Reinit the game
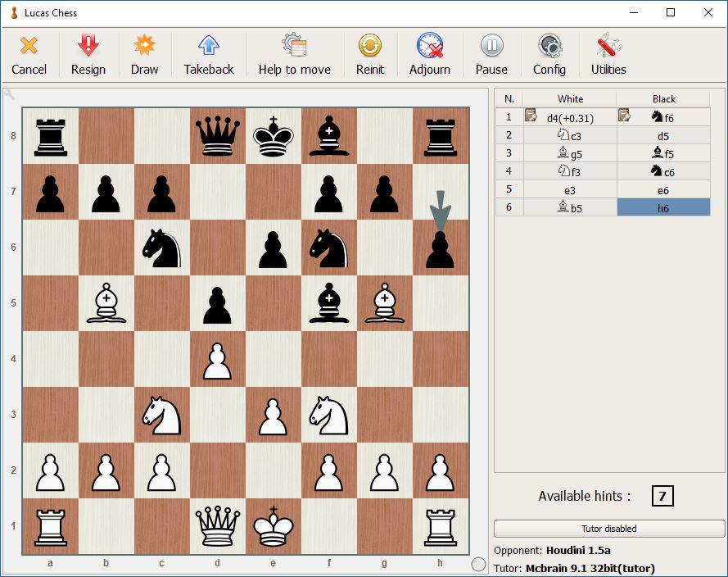Viewport: 728px width, 577px height. pos(369,55)
